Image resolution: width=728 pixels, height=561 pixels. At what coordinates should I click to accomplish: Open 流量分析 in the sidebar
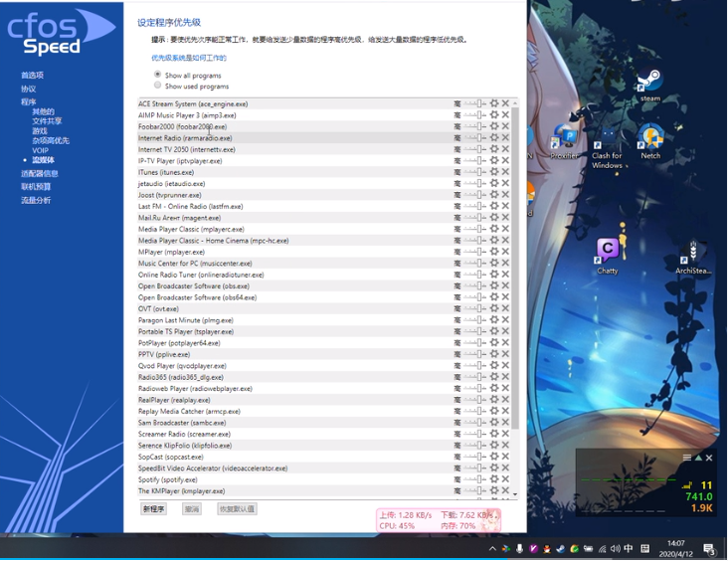coord(36,200)
